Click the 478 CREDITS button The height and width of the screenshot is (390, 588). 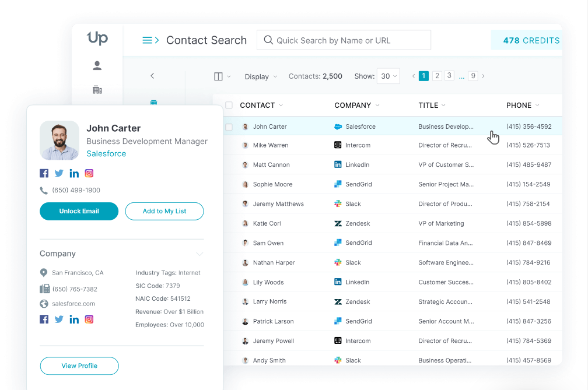527,40
